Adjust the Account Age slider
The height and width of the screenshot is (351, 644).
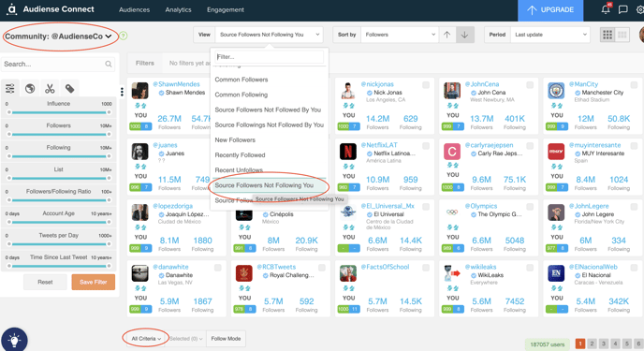click(59, 222)
